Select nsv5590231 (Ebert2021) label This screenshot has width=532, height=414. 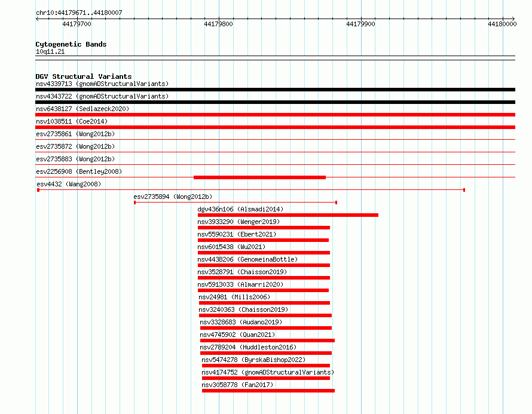click(x=237, y=234)
